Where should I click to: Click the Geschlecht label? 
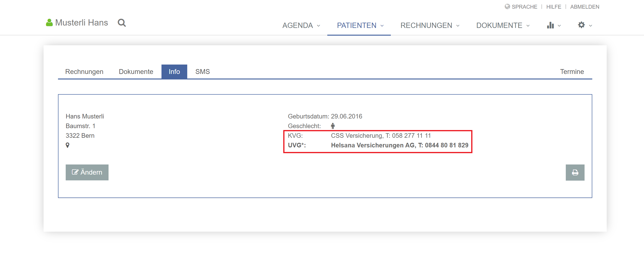(304, 126)
